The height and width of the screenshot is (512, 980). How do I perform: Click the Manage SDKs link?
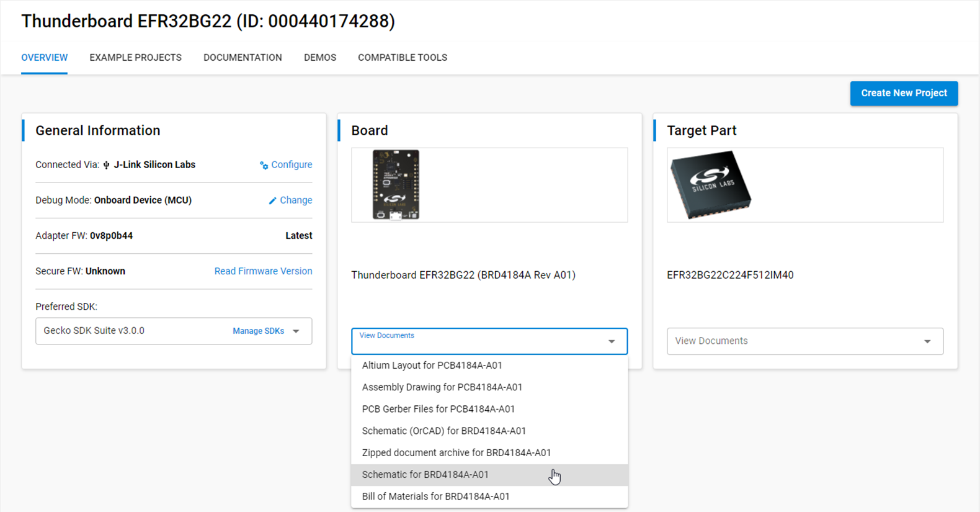tap(258, 331)
